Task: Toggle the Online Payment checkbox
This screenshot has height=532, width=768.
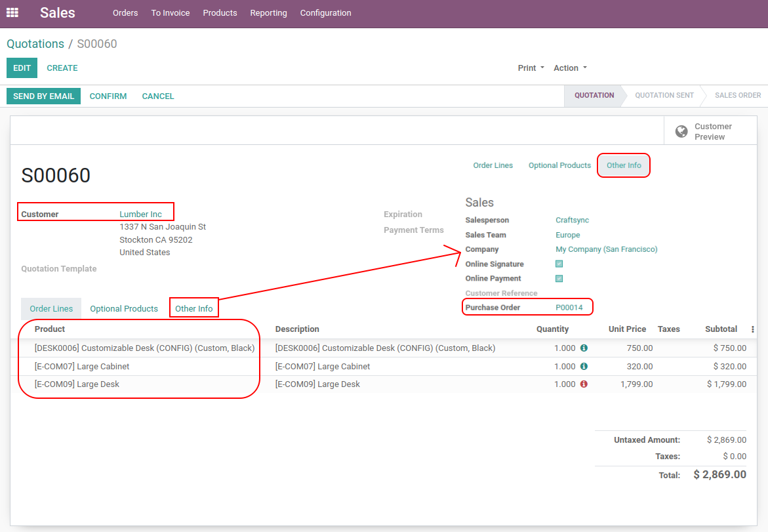Action: coord(559,279)
